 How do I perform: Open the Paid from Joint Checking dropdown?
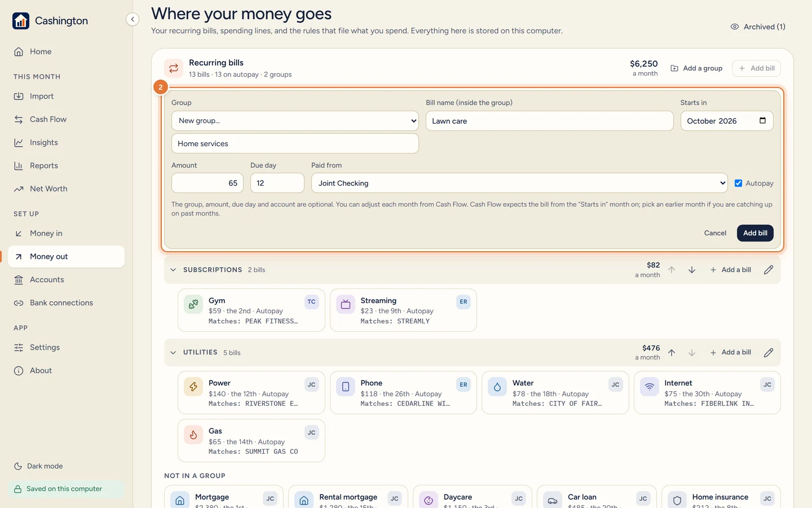pos(519,183)
